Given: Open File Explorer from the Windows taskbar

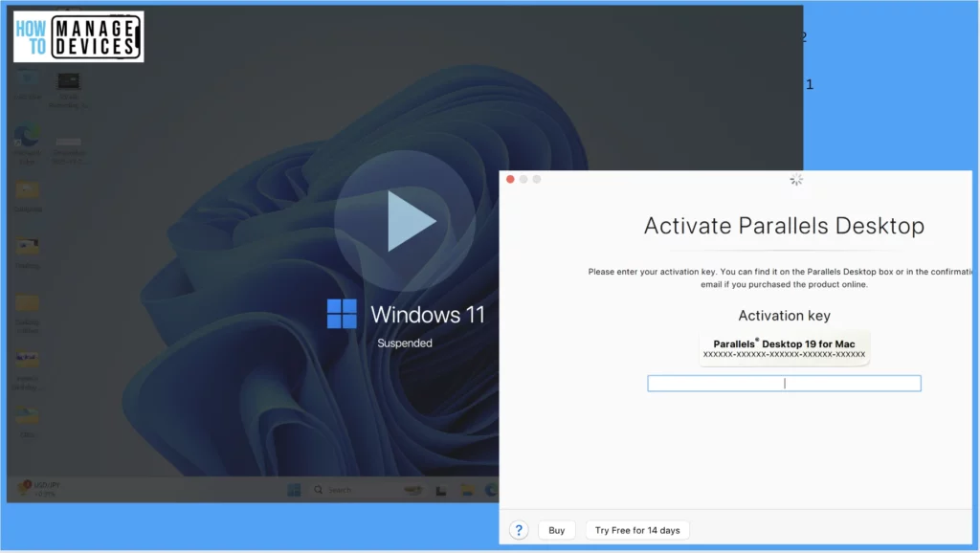Looking at the screenshot, I should pyautogui.click(x=467, y=490).
